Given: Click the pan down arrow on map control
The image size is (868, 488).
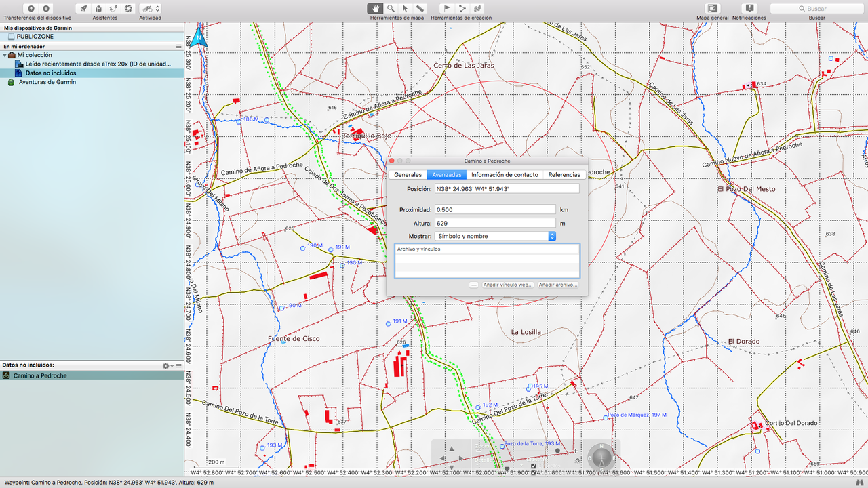Looking at the screenshot, I should pyautogui.click(x=451, y=467).
